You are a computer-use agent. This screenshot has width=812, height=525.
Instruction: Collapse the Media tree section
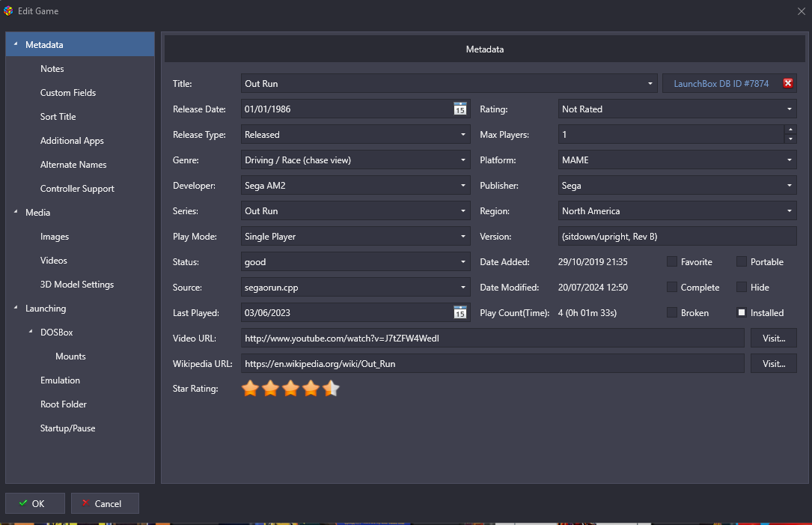[x=16, y=212]
